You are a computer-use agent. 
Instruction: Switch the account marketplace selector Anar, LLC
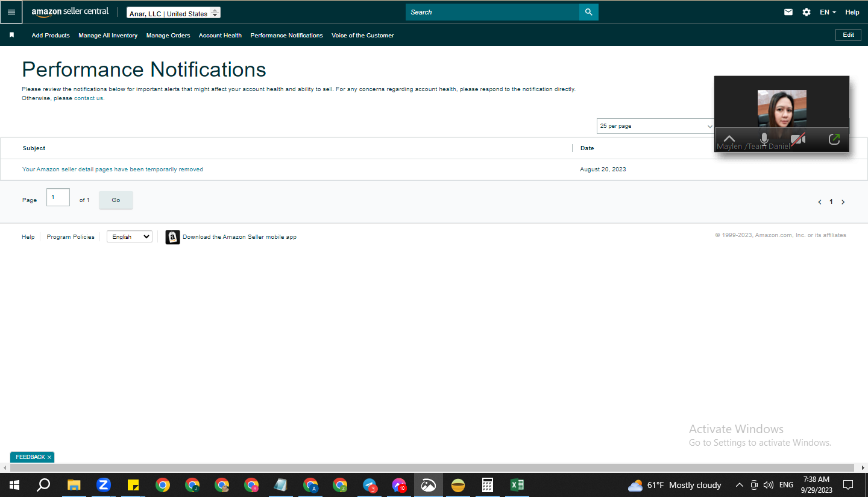tap(174, 13)
